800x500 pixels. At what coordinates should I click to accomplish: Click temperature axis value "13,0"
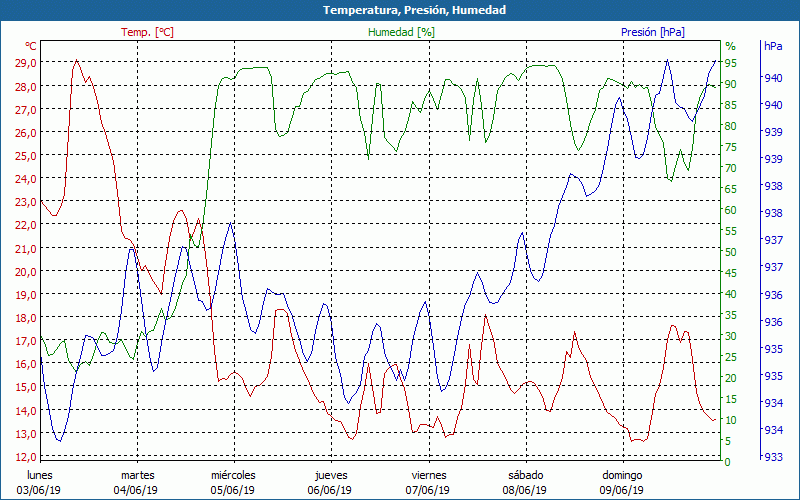coord(25,434)
